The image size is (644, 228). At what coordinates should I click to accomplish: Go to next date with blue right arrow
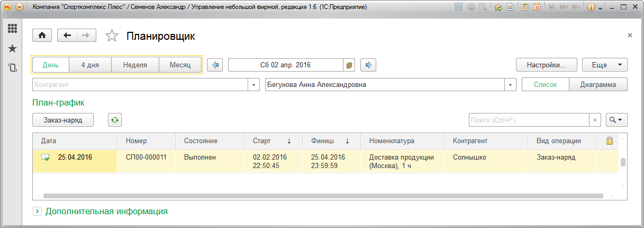(x=368, y=65)
